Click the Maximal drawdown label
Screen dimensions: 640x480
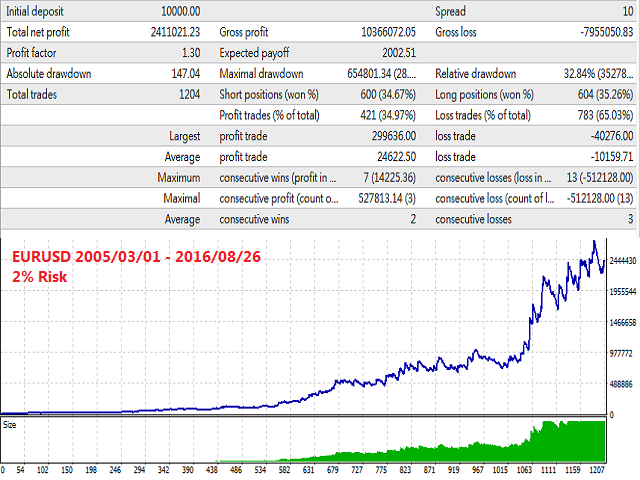(x=261, y=73)
